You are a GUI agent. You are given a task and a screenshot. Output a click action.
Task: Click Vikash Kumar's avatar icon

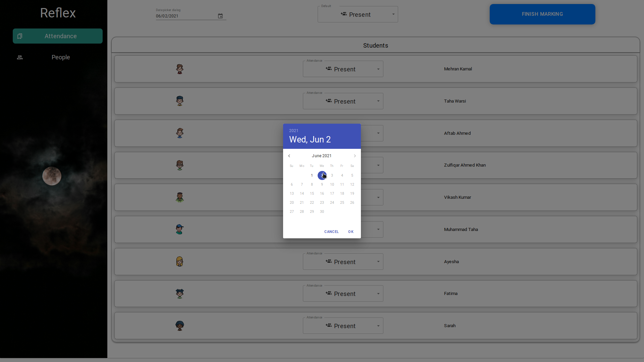point(180,197)
